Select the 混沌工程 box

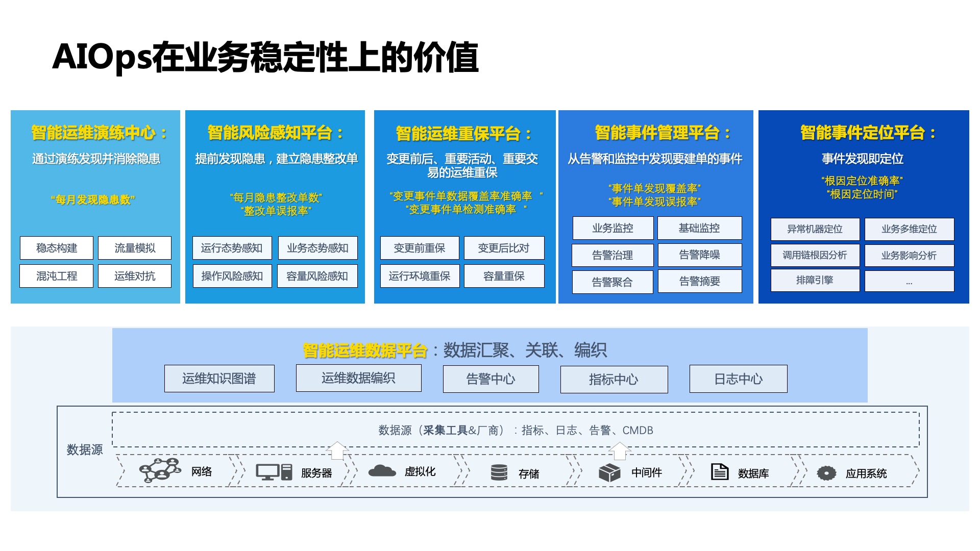pyautogui.click(x=57, y=276)
